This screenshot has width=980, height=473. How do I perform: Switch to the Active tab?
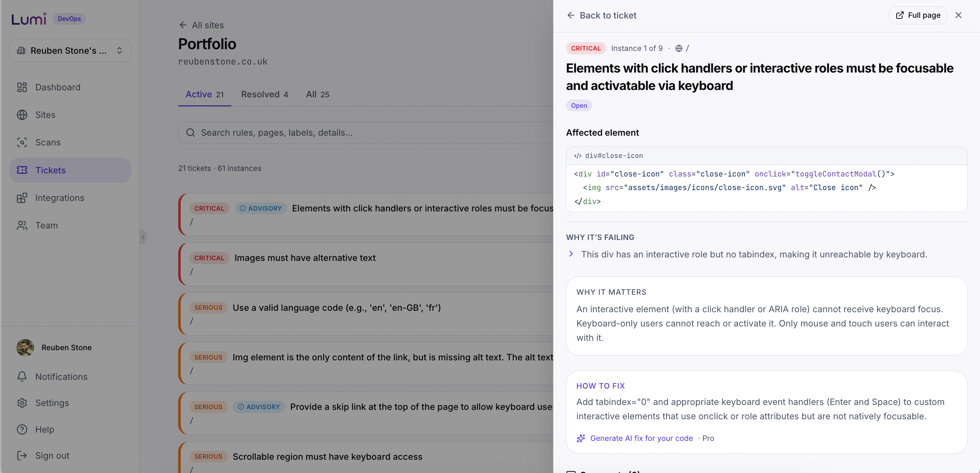(x=205, y=95)
